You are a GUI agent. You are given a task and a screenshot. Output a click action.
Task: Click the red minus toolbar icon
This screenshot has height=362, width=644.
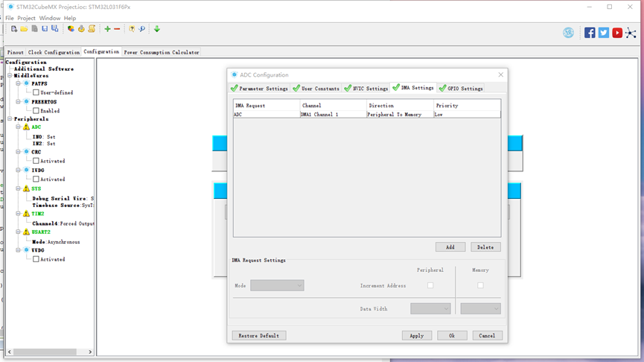117,29
